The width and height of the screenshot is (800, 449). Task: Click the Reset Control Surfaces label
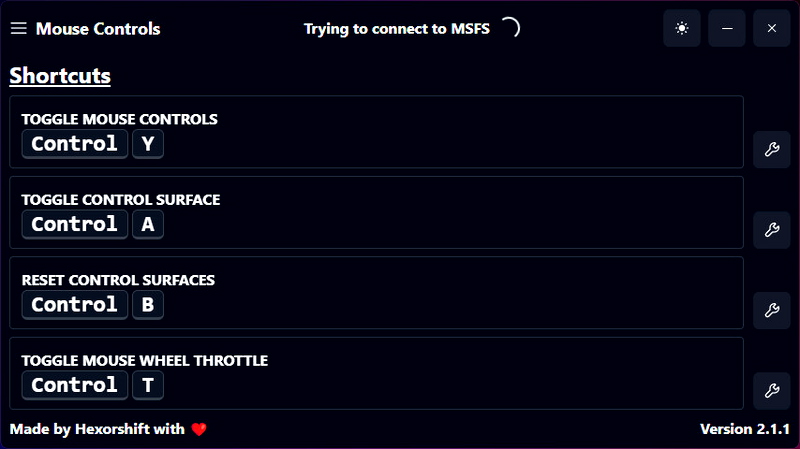pos(118,280)
